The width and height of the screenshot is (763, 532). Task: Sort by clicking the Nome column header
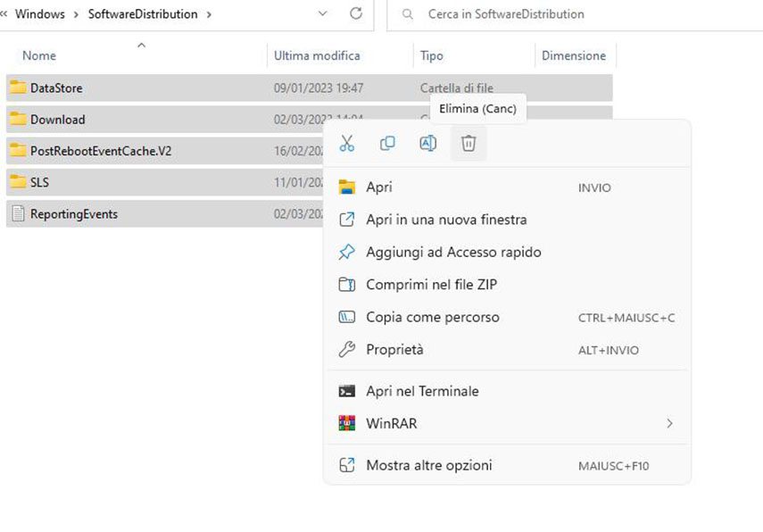coord(38,55)
